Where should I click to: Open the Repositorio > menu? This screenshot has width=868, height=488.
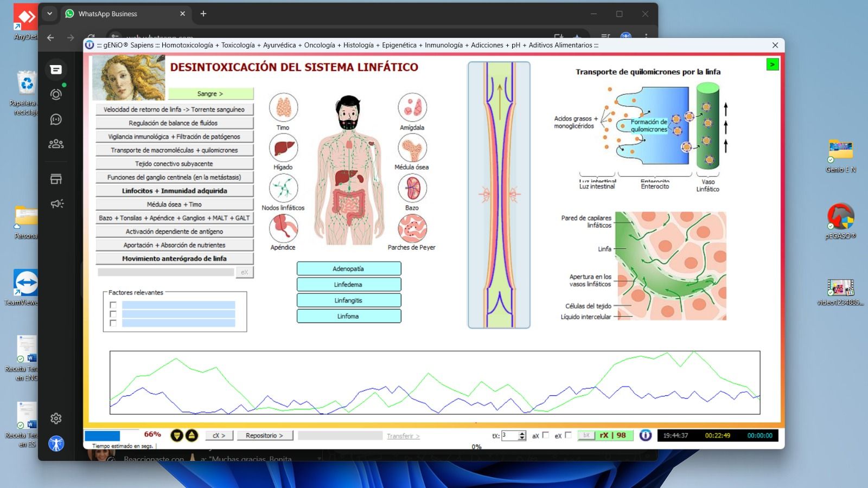[x=264, y=435]
